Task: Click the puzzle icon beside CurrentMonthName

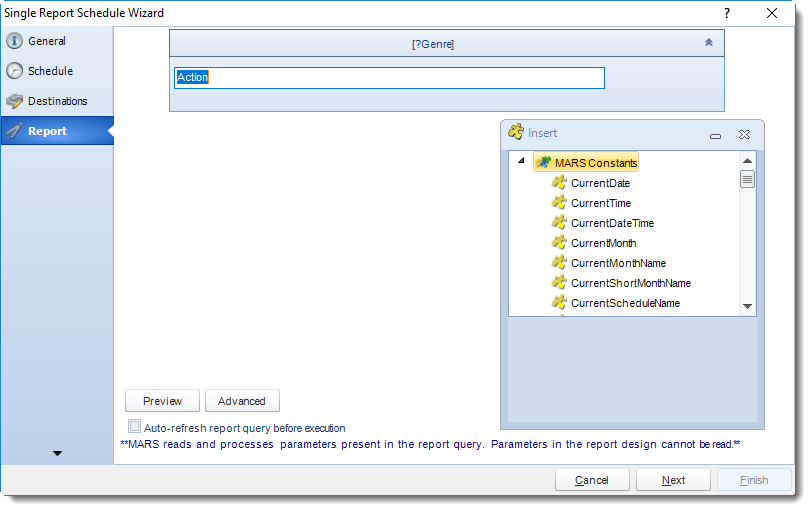Action: tap(559, 262)
